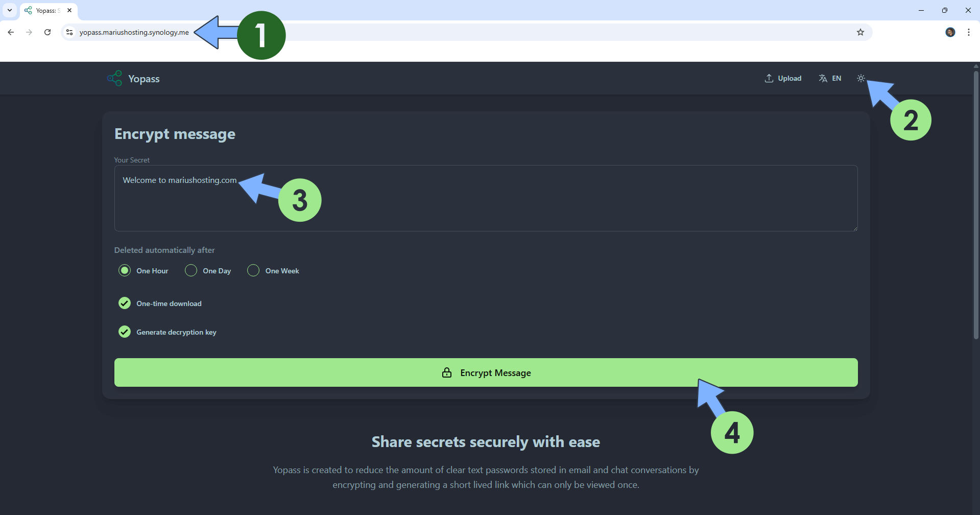Uncheck Generate decryption key

point(124,332)
